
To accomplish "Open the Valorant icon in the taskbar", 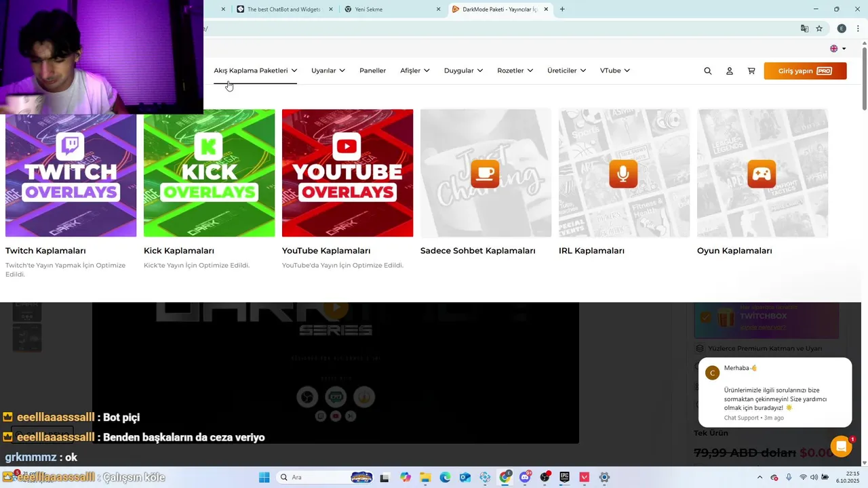I will tap(585, 477).
